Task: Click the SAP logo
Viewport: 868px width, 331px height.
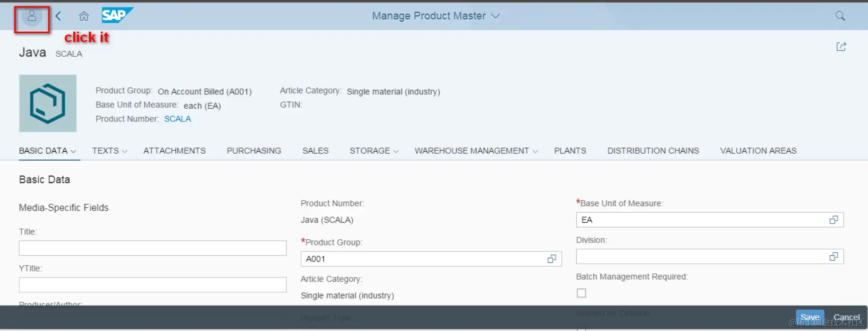Action: click(117, 15)
